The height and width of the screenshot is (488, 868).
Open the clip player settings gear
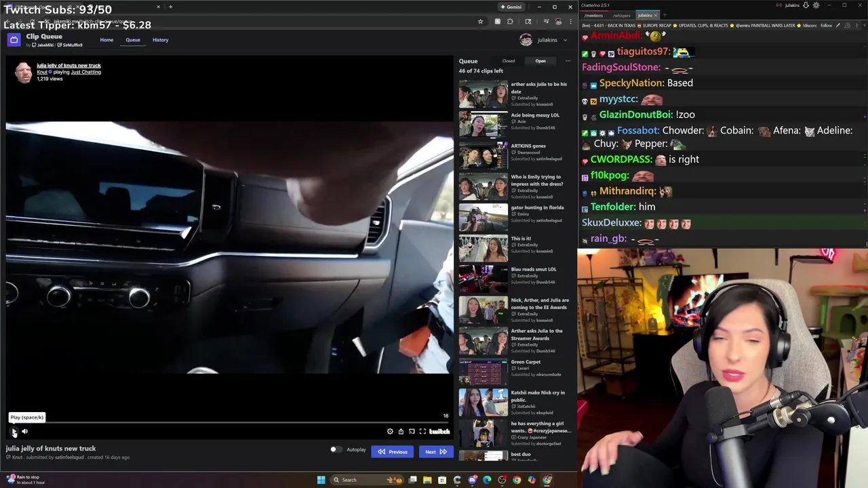coord(390,432)
